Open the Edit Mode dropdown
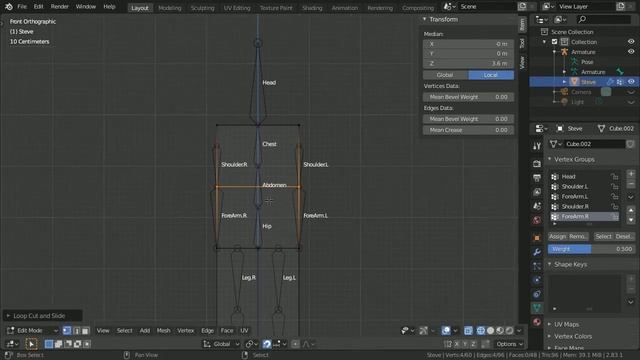The height and width of the screenshot is (360, 640). [x=32, y=331]
